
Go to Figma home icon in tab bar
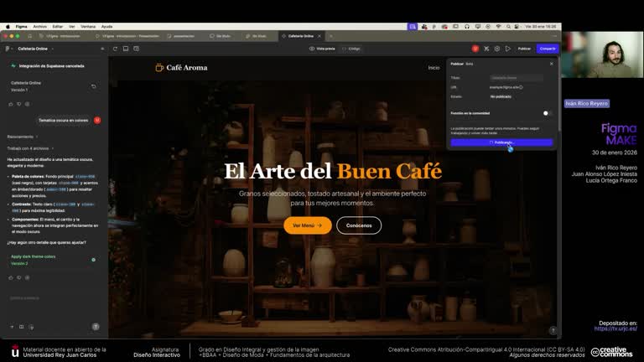29,36
